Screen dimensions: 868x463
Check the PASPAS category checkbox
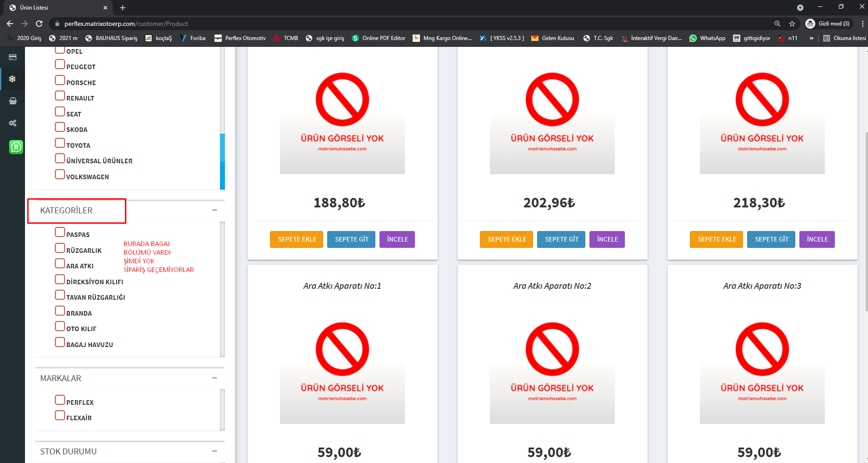pyautogui.click(x=60, y=232)
